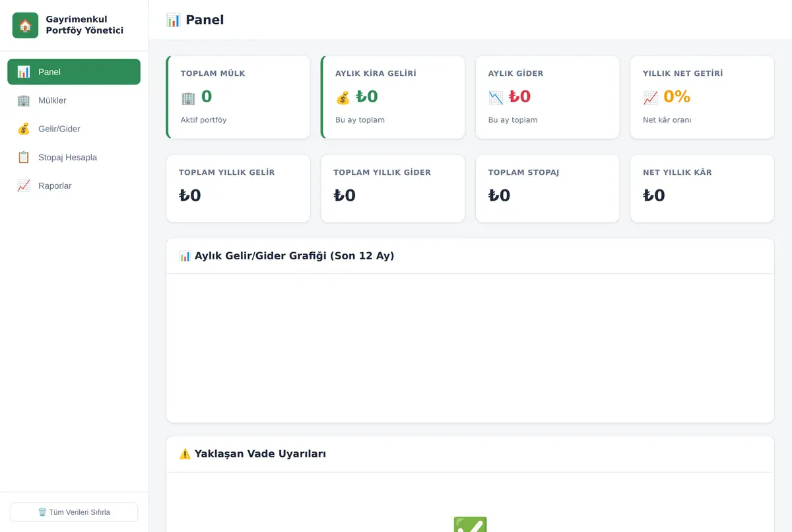This screenshot has width=792, height=532.
Task: Open Raporlar from the sidebar
Action: pos(74,185)
